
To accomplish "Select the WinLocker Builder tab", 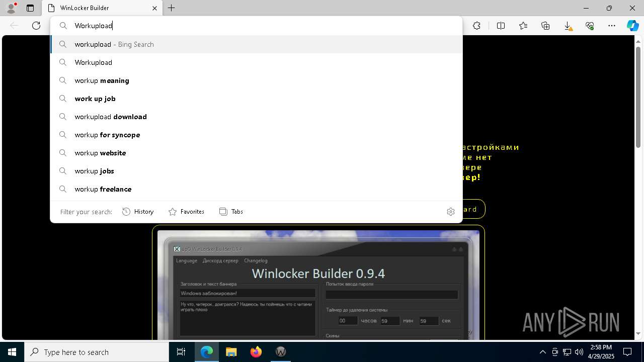I will pos(102,8).
